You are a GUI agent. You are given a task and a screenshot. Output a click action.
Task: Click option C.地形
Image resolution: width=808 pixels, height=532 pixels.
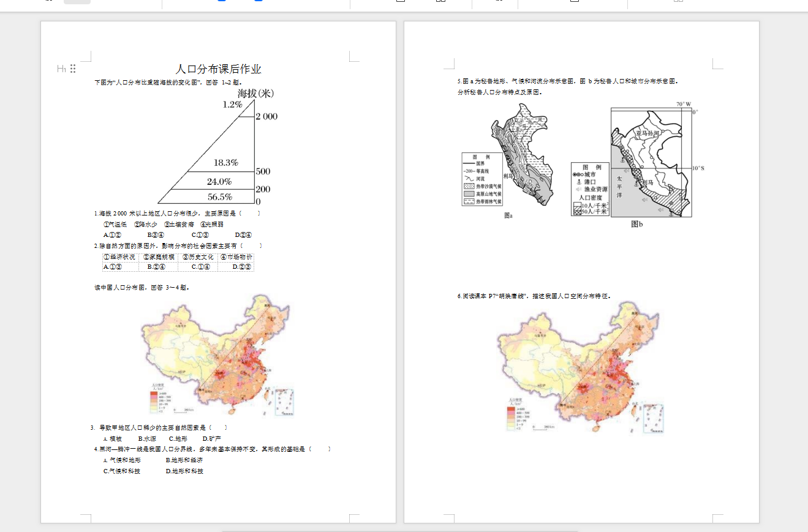178,439
